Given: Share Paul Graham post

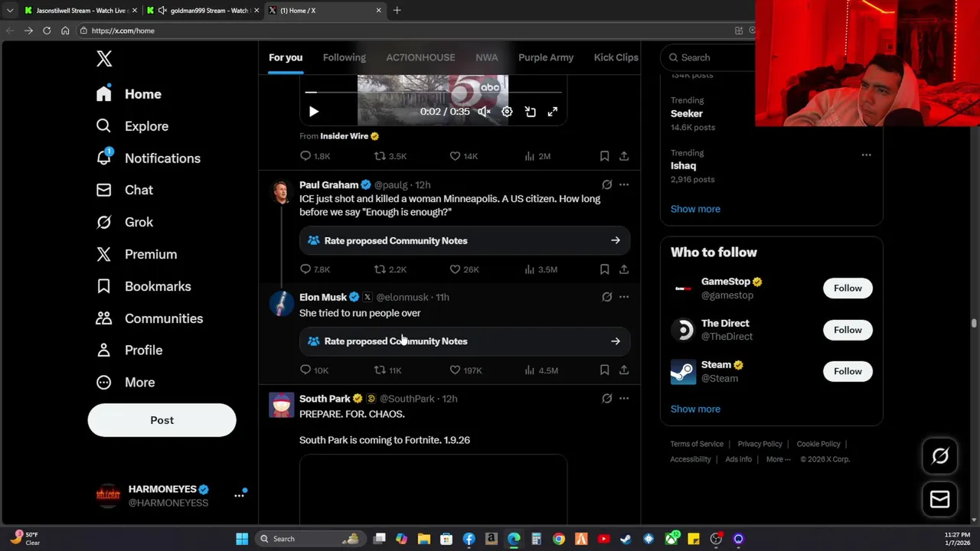Looking at the screenshot, I should pyautogui.click(x=624, y=269).
